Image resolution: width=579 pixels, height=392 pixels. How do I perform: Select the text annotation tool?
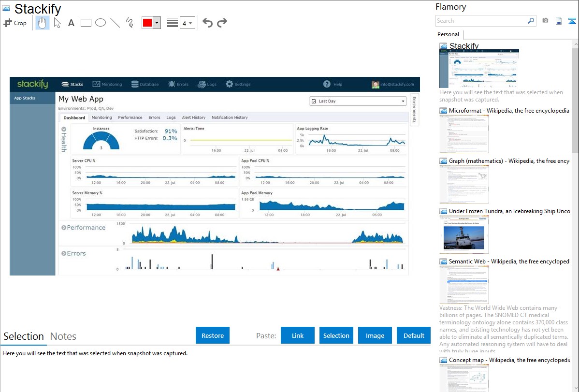click(71, 23)
